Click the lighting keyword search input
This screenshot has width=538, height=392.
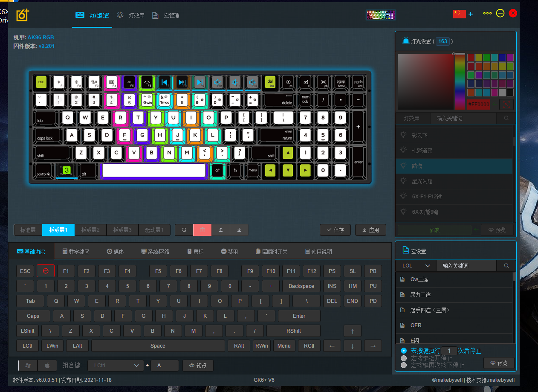click(463, 118)
